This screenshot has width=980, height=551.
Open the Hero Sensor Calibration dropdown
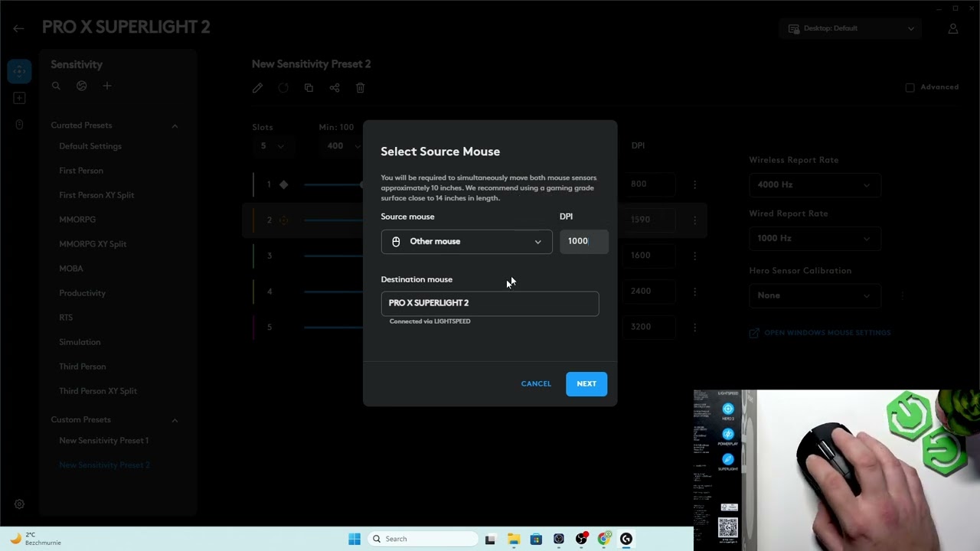coord(815,295)
